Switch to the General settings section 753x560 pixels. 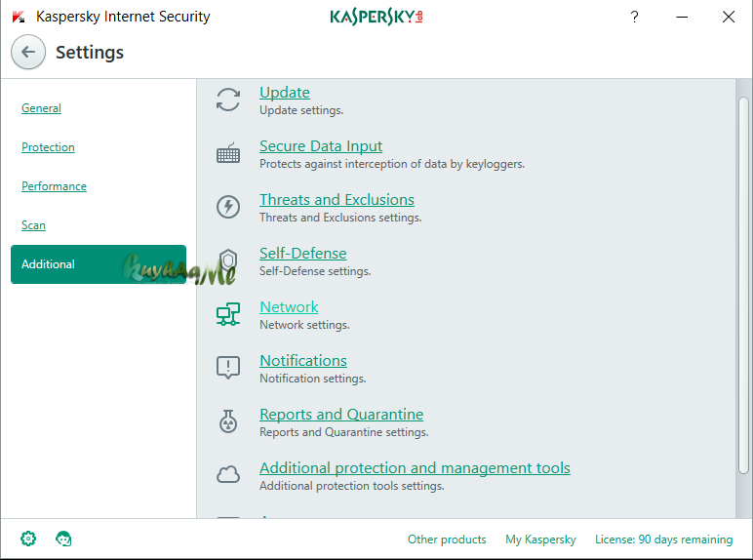coord(41,108)
